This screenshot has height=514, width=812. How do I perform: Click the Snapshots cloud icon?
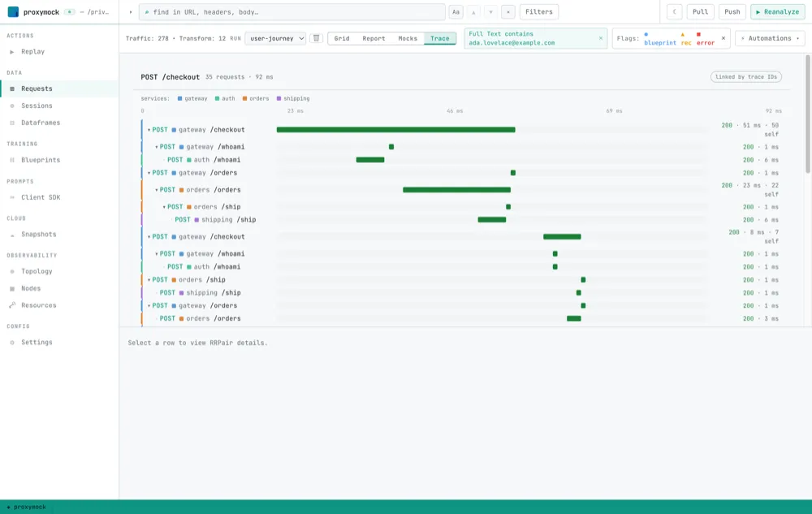tap(12, 235)
